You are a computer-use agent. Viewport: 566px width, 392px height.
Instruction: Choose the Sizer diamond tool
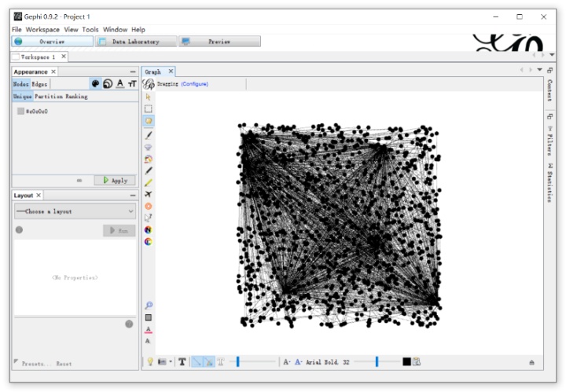(x=148, y=147)
